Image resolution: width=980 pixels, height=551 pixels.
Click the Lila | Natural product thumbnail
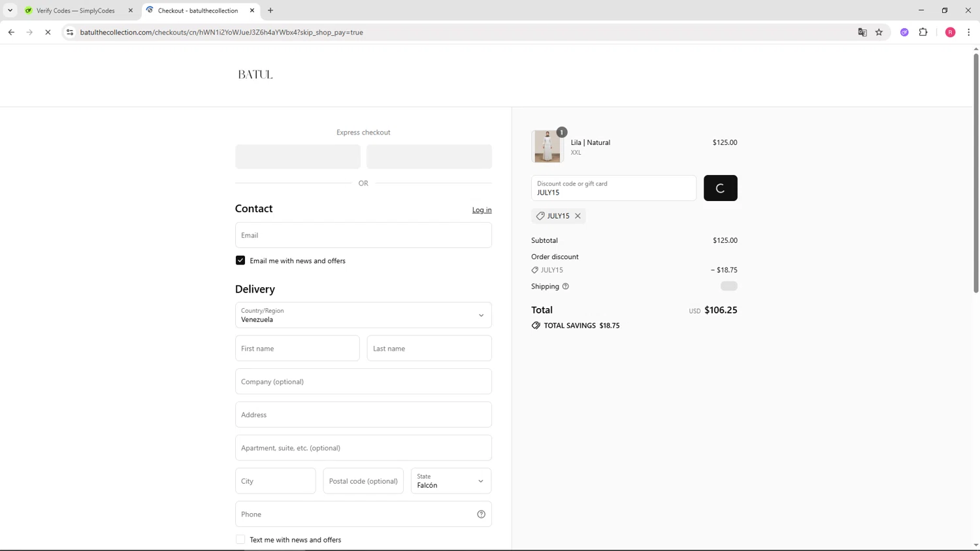(x=547, y=146)
